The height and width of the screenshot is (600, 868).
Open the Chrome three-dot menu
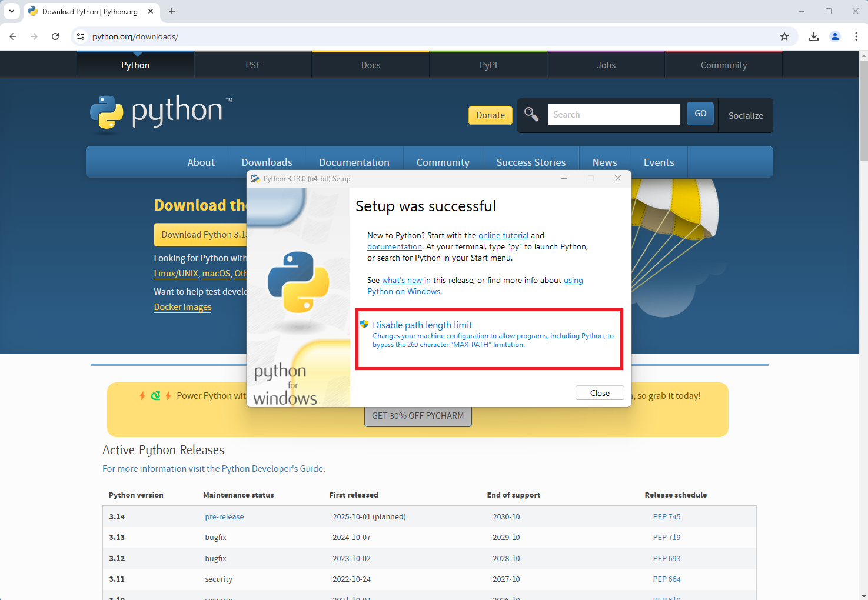[856, 36]
